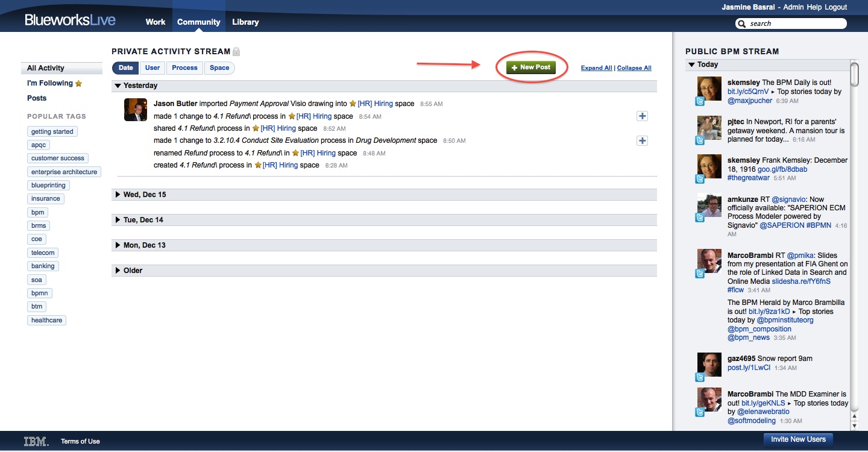
Task: Click the star icon in the 'imported Payment Approval' row
Action: pyautogui.click(x=353, y=104)
